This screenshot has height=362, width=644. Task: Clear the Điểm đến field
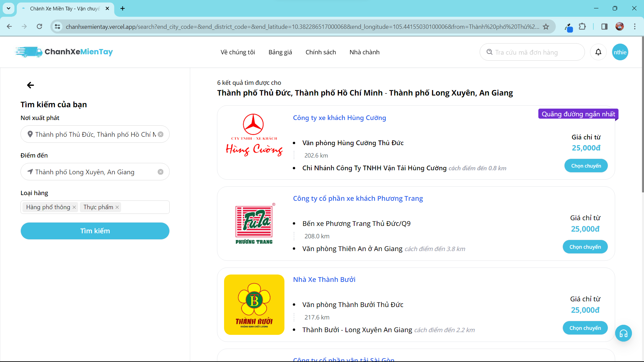click(161, 172)
